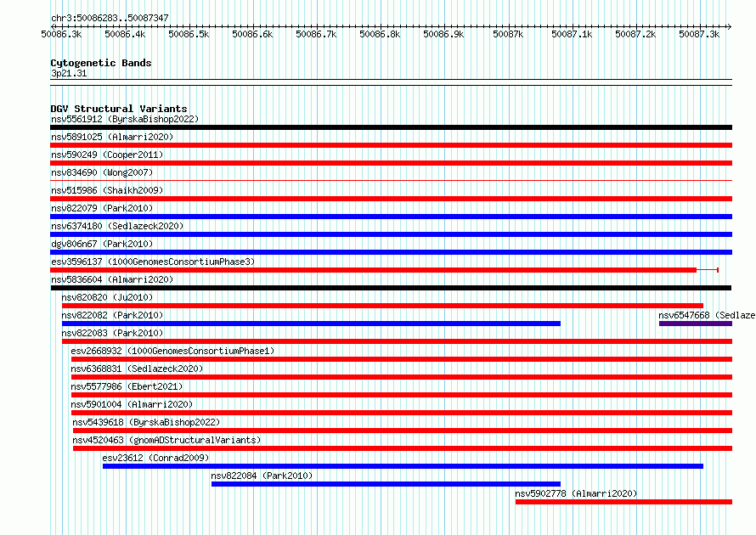Click the 50086.3k ruler tick label
The image size is (756, 535).
[x=61, y=34]
